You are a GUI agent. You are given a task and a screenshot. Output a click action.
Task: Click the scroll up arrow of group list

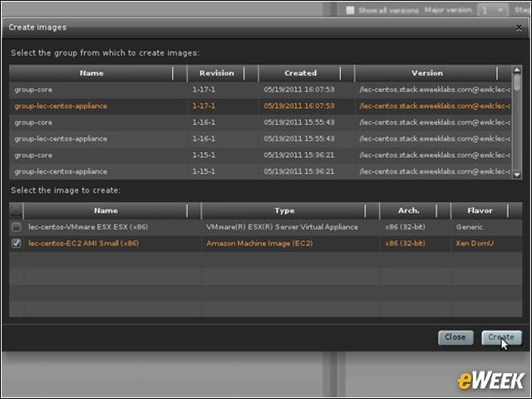click(x=517, y=70)
